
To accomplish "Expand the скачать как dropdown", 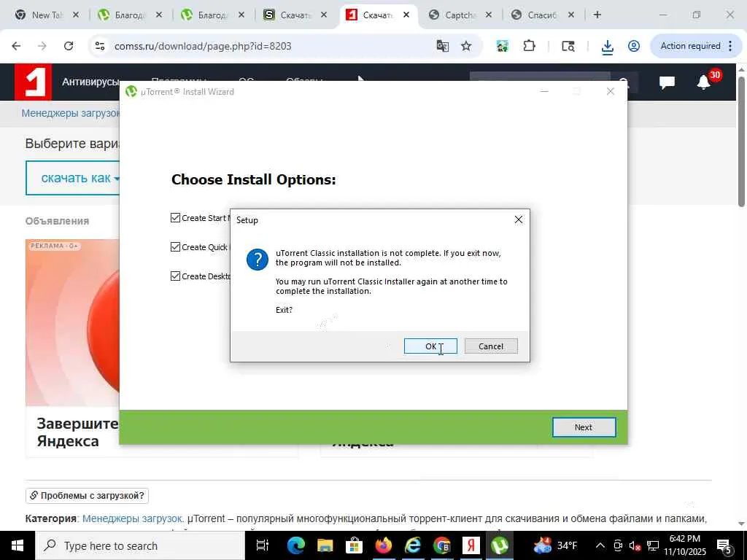I will pyautogui.click(x=72, y=178).
